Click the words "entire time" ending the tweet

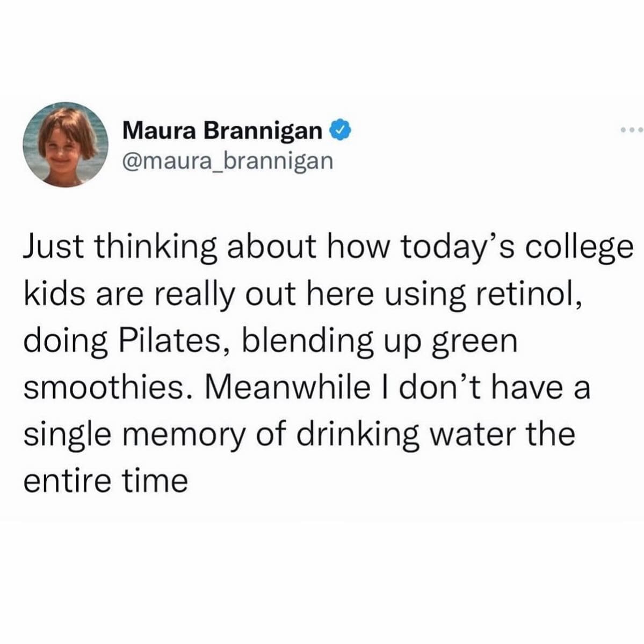(105, 480)
